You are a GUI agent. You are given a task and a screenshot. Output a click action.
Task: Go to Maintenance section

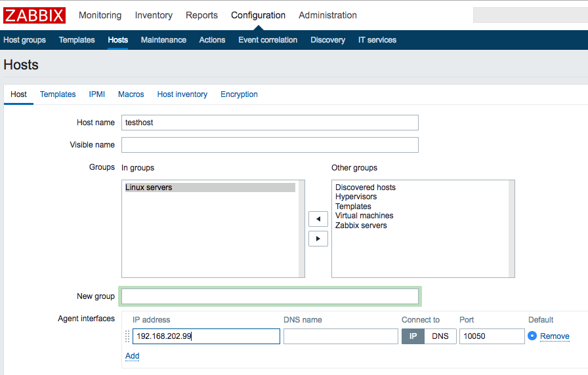[x=163, y=40]
